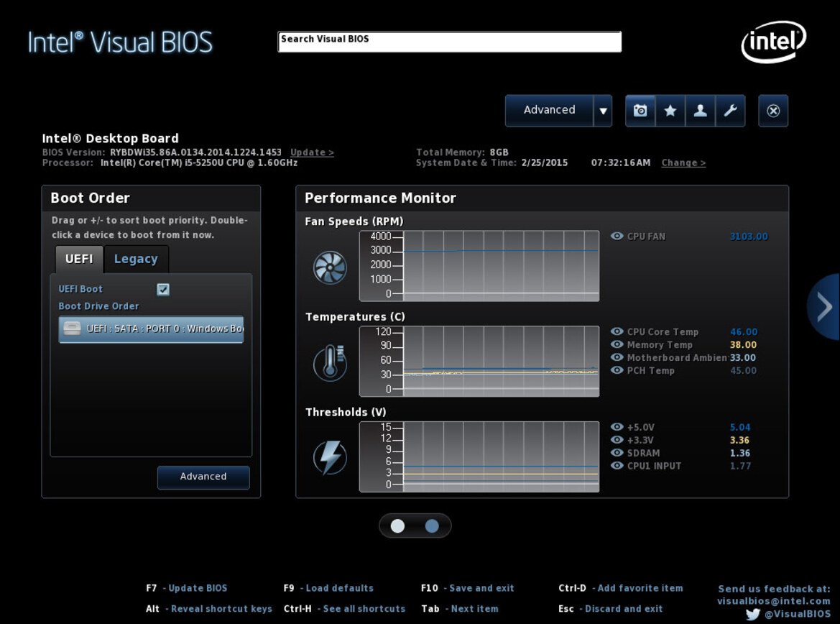Toggle CPU1 INPUT visibility eye
The width and height of the screenshot is (840, 624).
(617, 465)
